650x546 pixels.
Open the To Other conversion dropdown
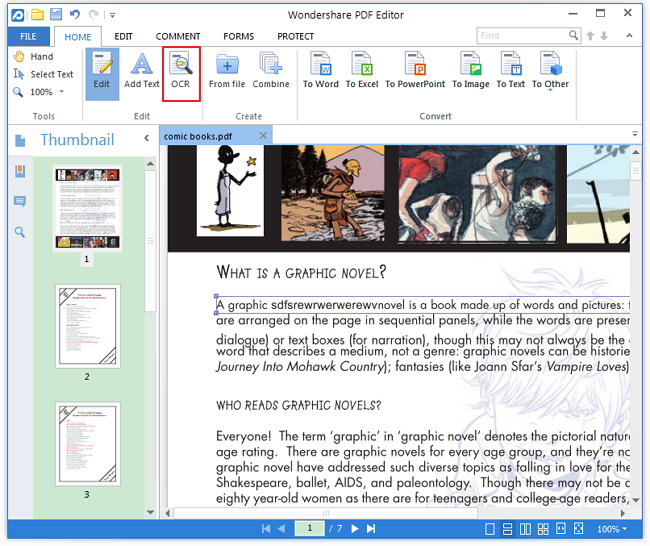tap(551, 71)
